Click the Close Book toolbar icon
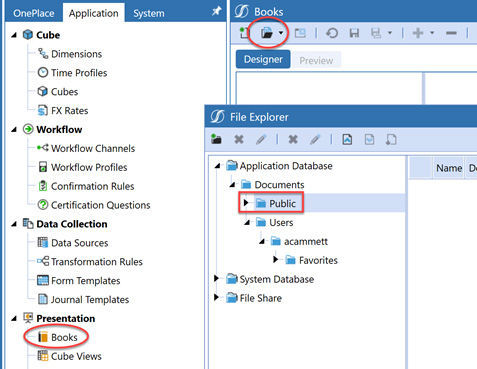Image resolution: width=477 pixels, height=369 pixels. pos(300,33)
